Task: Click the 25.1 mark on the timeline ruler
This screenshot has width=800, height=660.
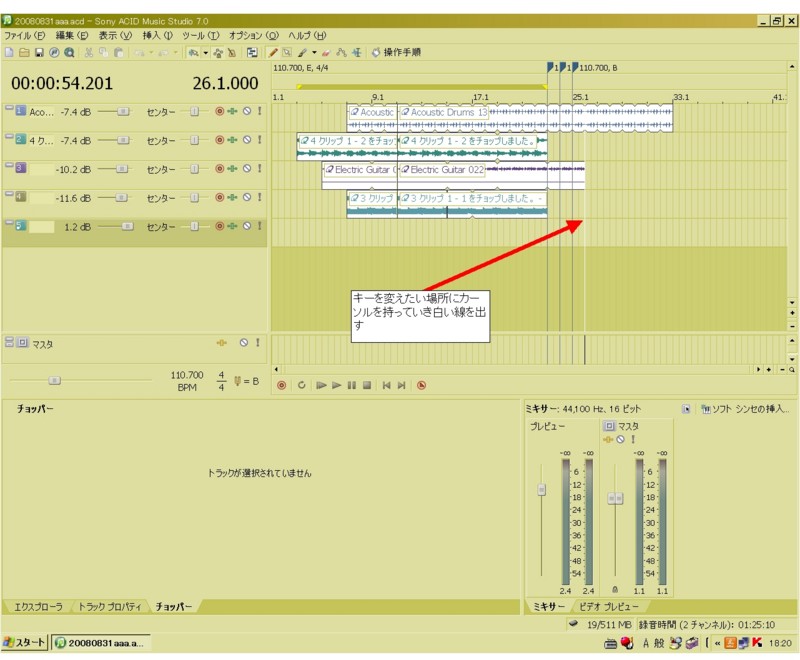Action: pos(580,97)
